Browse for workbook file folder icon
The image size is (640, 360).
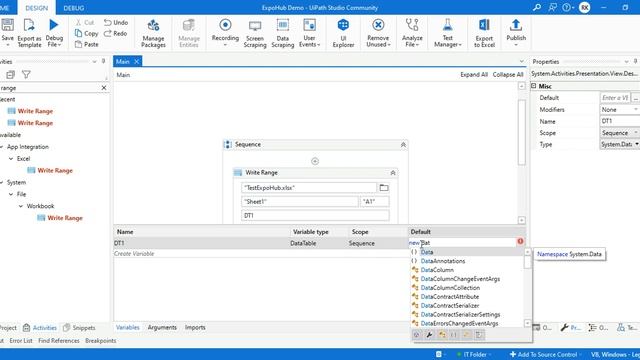coord(384,188)
